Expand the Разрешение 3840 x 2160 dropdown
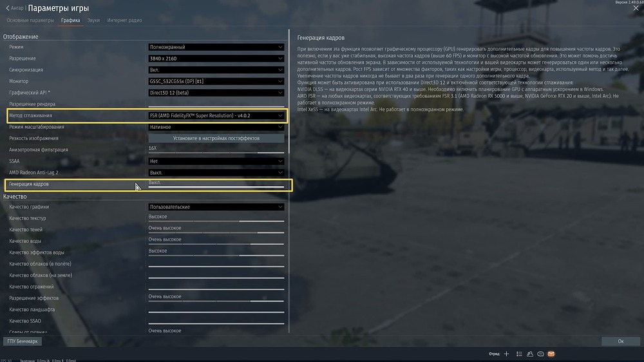The width and height of the screenshot is (644, 362). pos(216,59)
